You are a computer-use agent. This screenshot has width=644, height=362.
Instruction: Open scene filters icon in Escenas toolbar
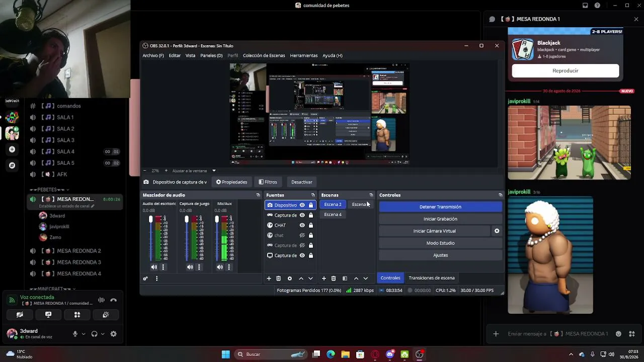(345, 279)
